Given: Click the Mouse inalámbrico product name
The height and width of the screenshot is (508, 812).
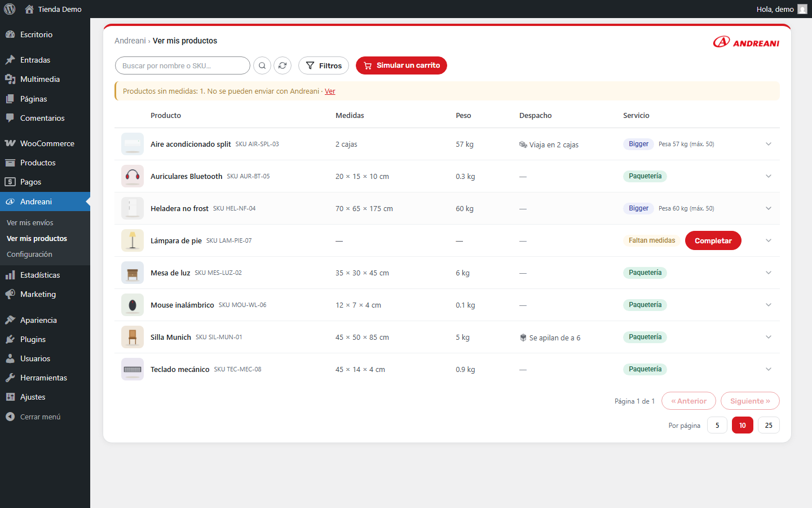Looking at the screenshot, I should (x=182, y=305).
